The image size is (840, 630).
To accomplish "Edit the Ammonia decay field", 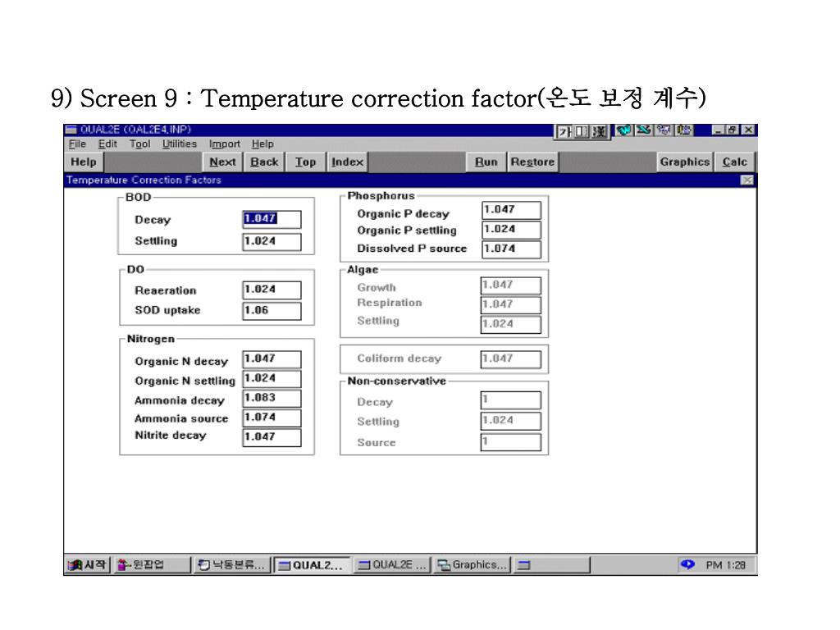I will click(272, 398).
